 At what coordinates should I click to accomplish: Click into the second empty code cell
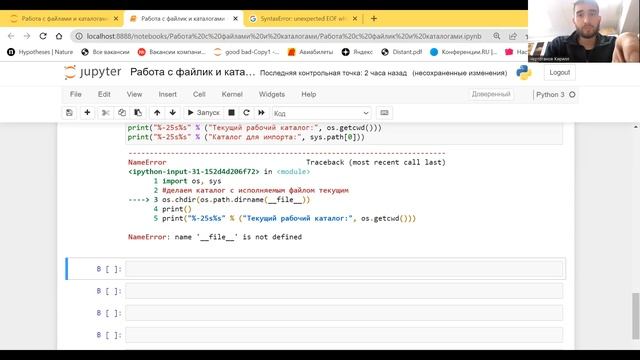point(344,291)
